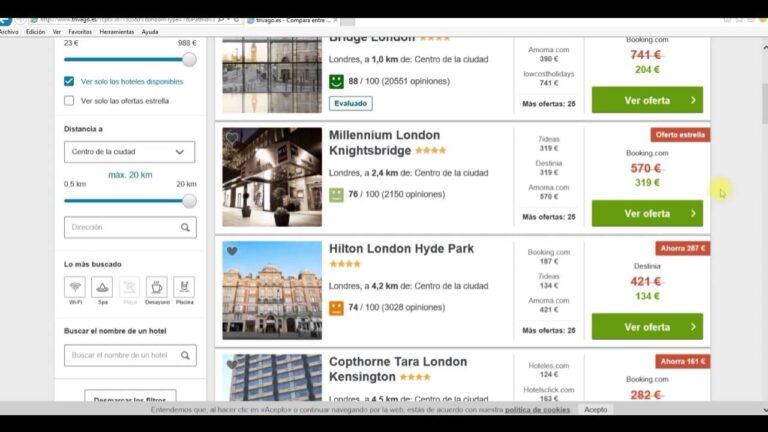
Task: Click the 7ideas 134 € offer
Action: coord(549,281)
